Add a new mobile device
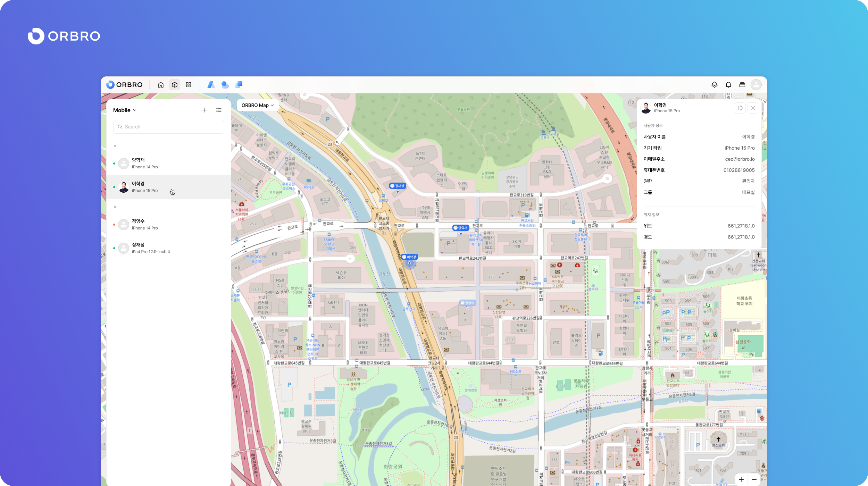 [205, 110]
